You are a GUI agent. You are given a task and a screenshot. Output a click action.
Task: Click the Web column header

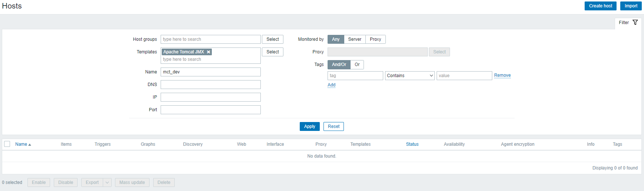click(241, 144)
